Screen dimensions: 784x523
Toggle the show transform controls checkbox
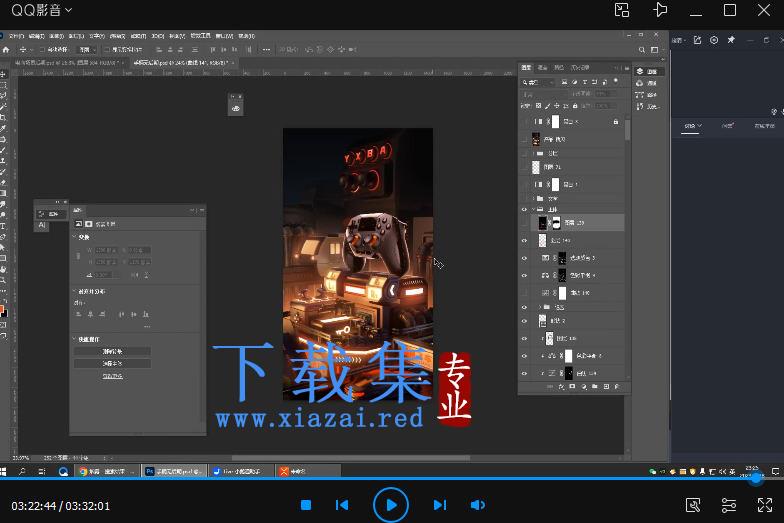point(106,50)
